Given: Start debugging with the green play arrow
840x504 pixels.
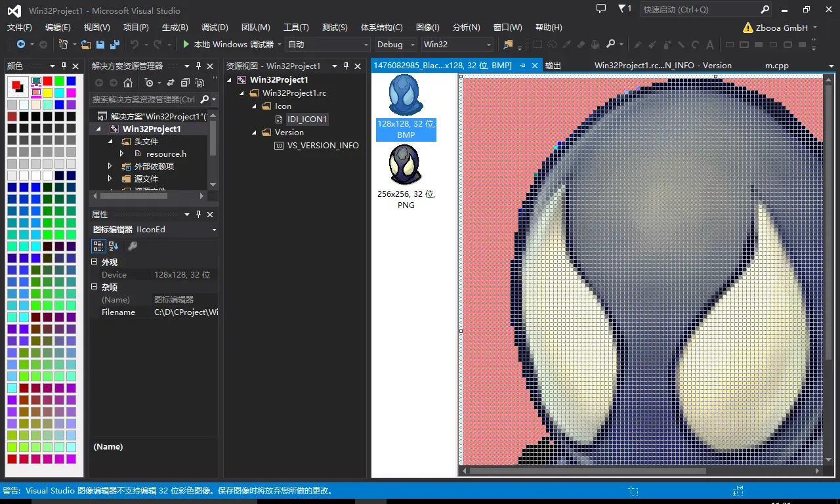Looking at the screenshot, I should [186, 44].
